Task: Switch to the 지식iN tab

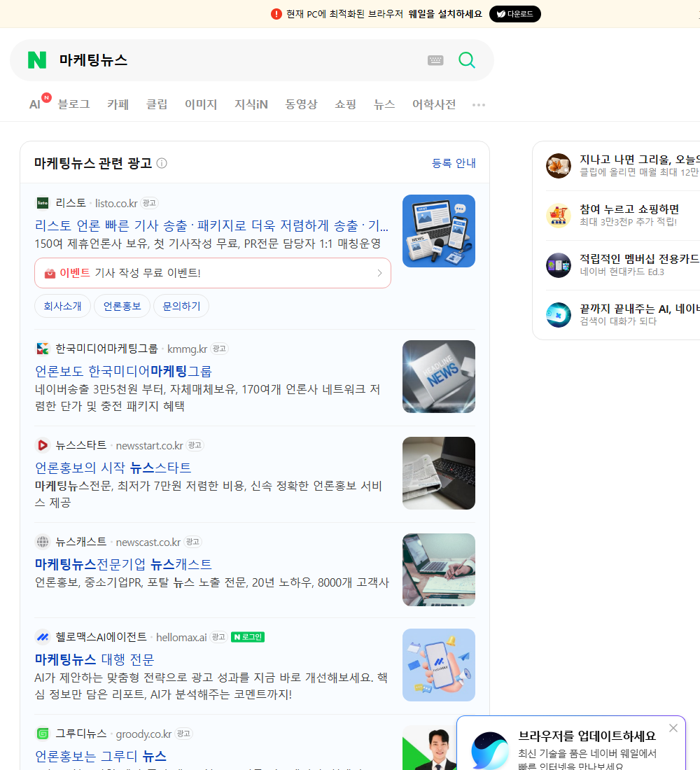Action: pos(251,104)
